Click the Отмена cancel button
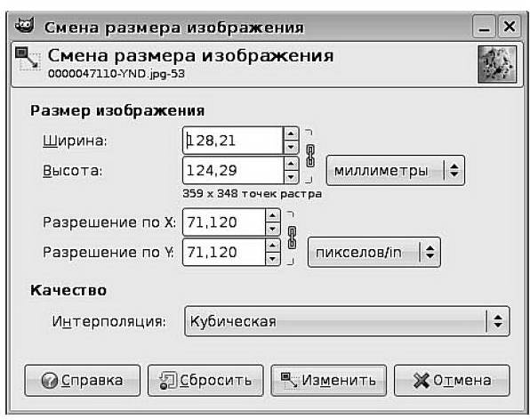The width and height of the screenshot is (530, 420). point(452,381)
